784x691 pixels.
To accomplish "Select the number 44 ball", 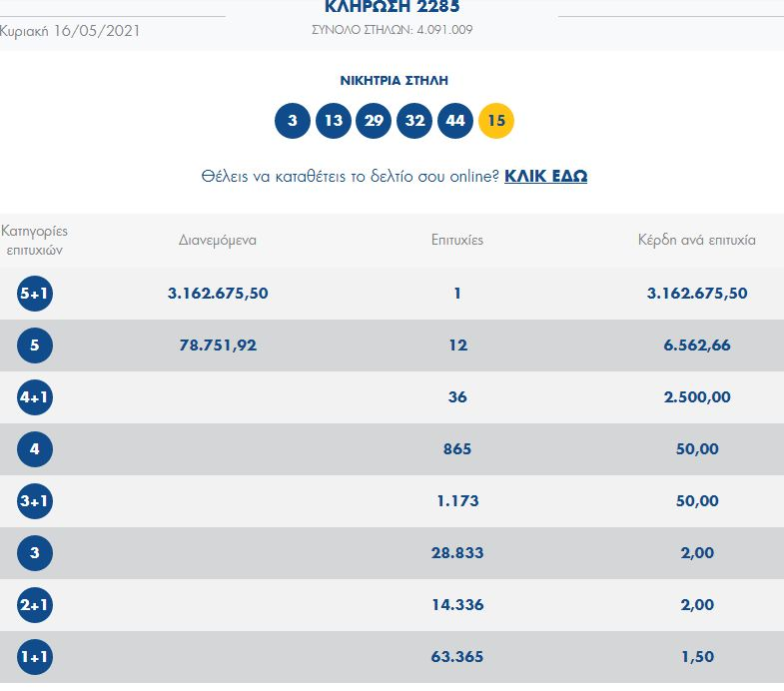I will click(x=455, y=121).
